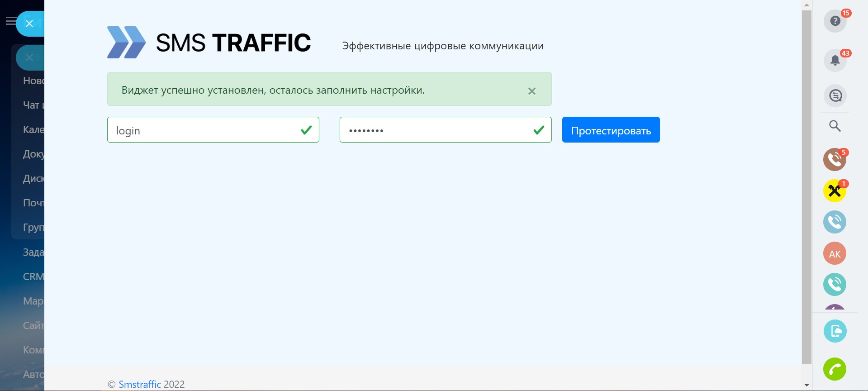868x391 pixels.
Task: Open the blue device sync icon
Action: 835,331
